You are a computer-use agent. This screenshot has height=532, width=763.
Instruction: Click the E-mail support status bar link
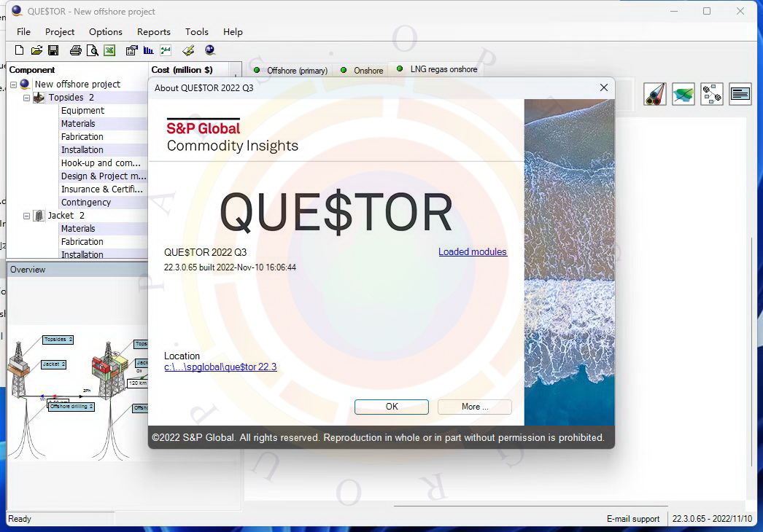tap(633, 519)
